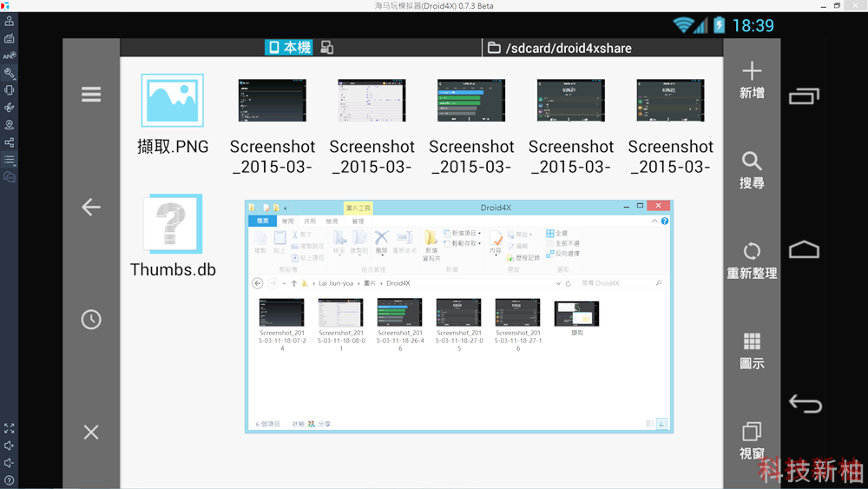
Task: Expand the list menu icon with arrow
Action: point(10,160)
